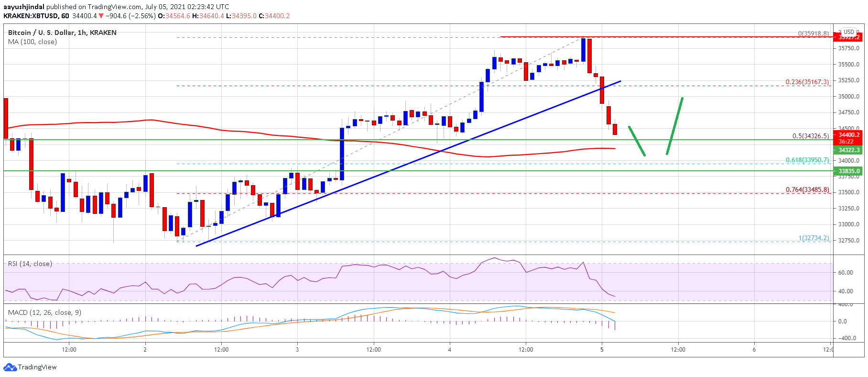Click the time axis label 5
This screenshot has height=377, width=868.
click(602, 349)
